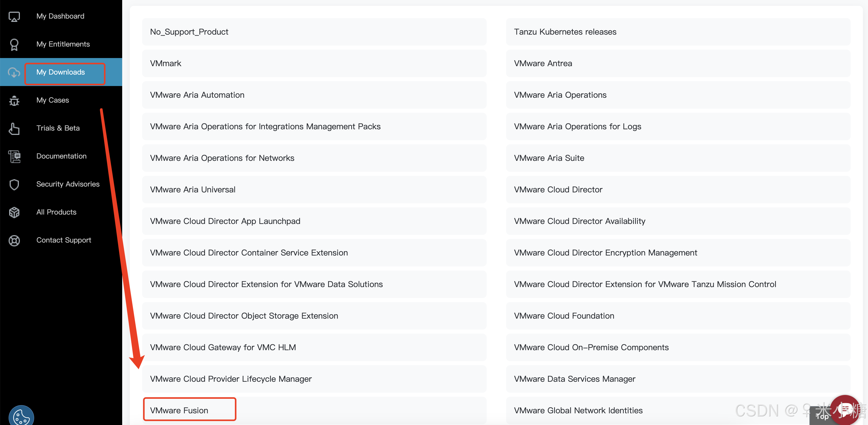Open the VMmark product entry
This screenshot has height=425, width=868.
pos(166,64)
